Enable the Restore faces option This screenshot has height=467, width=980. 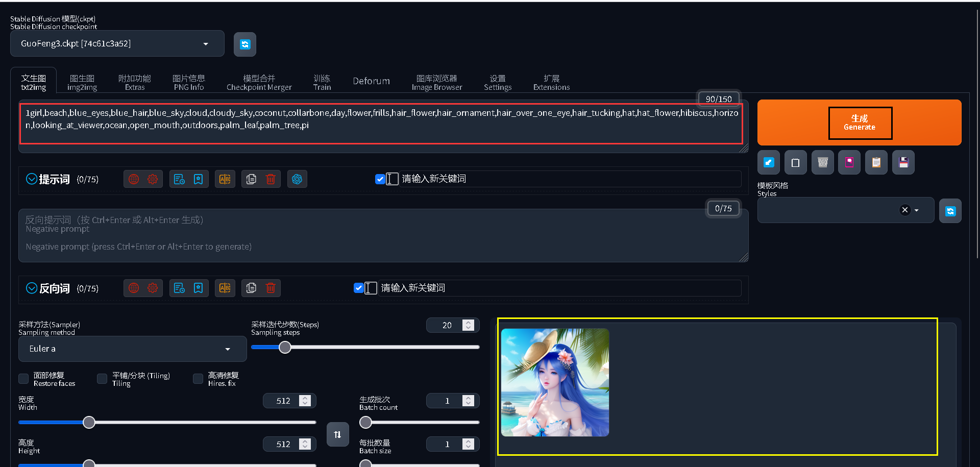pyautogui.click(x=23, y=379)
